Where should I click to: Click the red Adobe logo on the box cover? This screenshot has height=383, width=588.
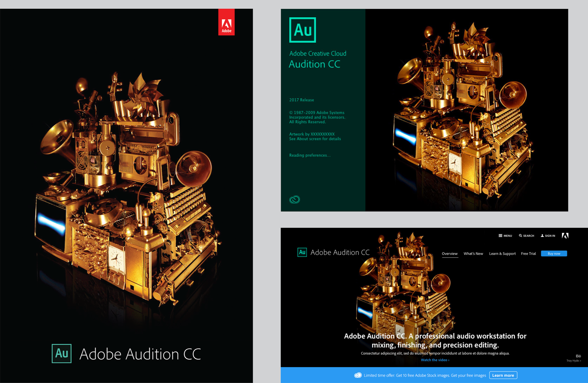click(x=226, y=22)
